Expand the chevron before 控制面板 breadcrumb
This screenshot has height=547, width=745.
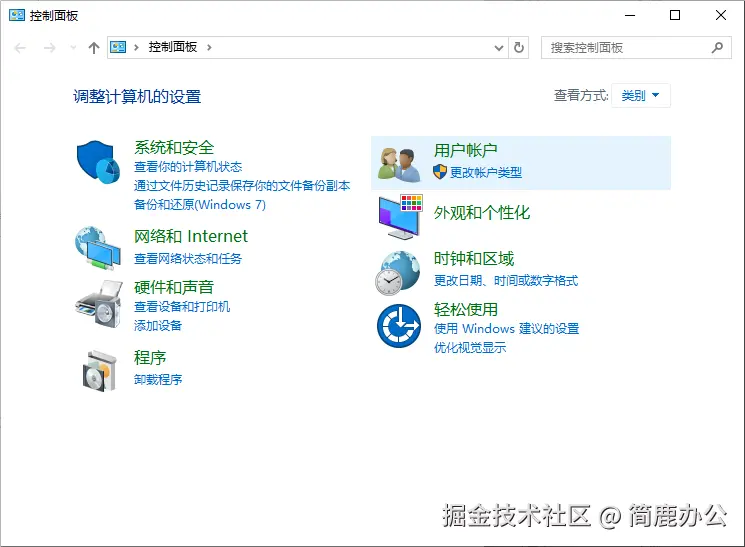pyautogui.click(x=136, y=47)
